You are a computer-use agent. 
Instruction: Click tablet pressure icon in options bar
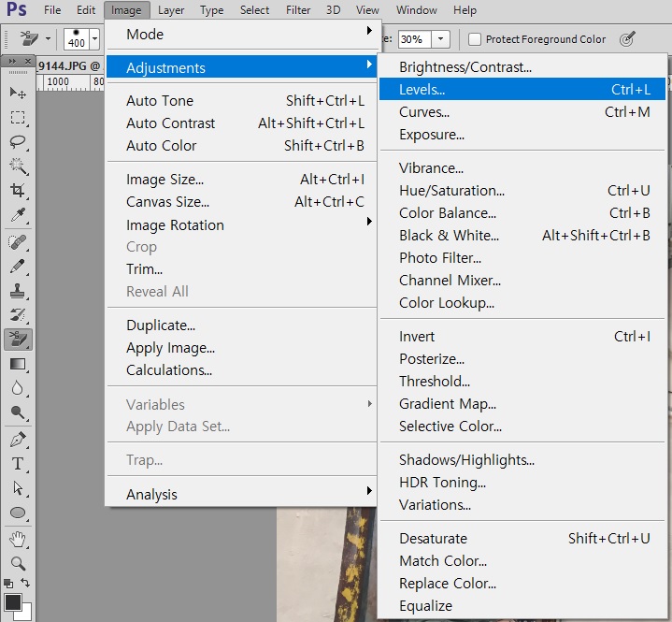627,39
